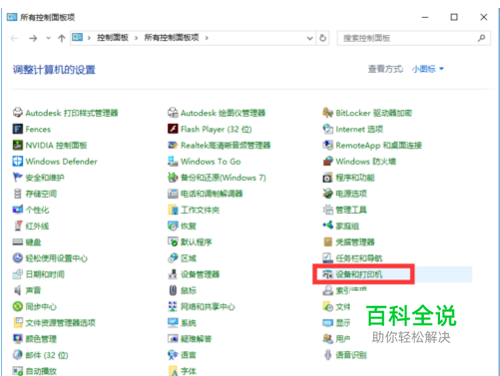Open the RemoteApp 和桌面连接 link
Image resolution: width=500 pixels, height=376 pixels.
(x=379, y=145)
